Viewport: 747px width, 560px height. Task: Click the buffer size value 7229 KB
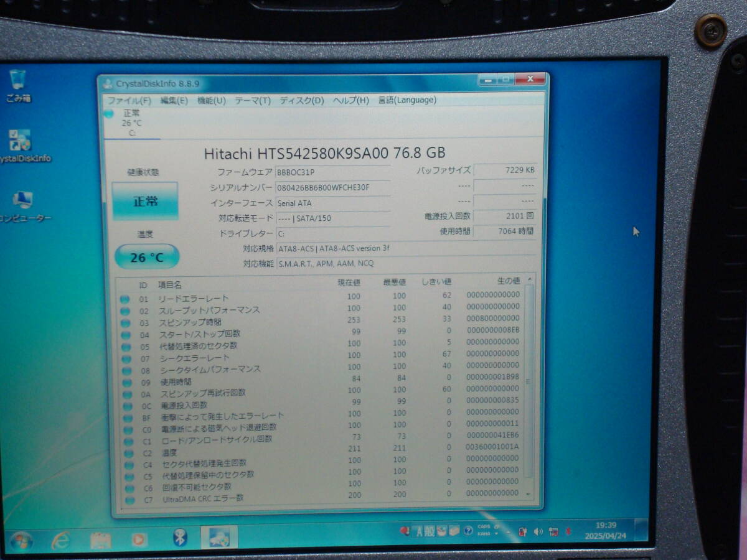(x=504, y=170)
